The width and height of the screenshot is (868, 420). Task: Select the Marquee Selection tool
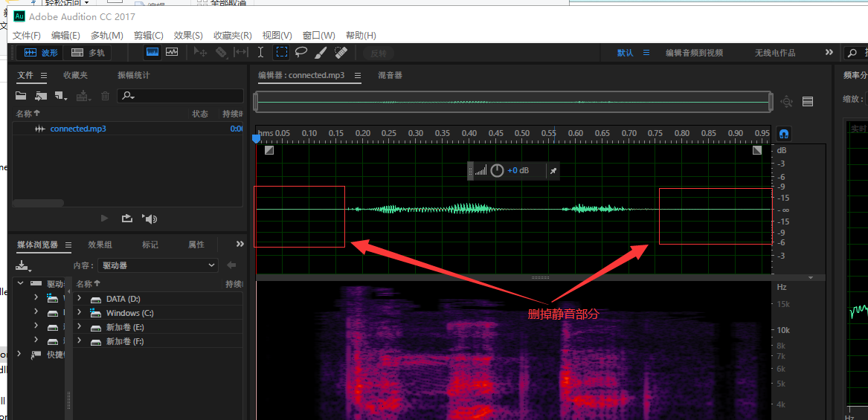tap(282, 53)
